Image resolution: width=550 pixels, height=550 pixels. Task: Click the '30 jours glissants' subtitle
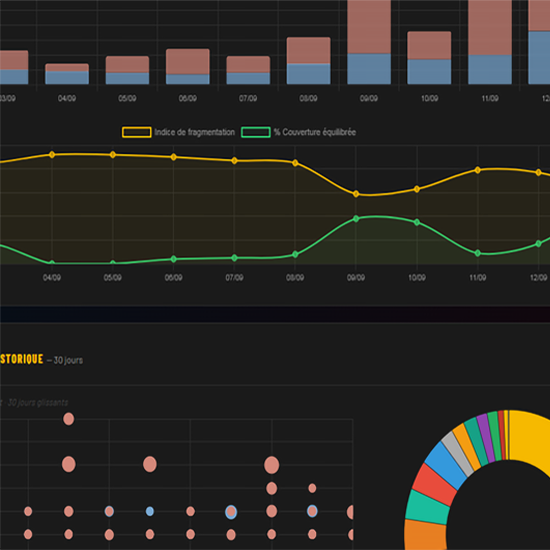pos(38,403)
